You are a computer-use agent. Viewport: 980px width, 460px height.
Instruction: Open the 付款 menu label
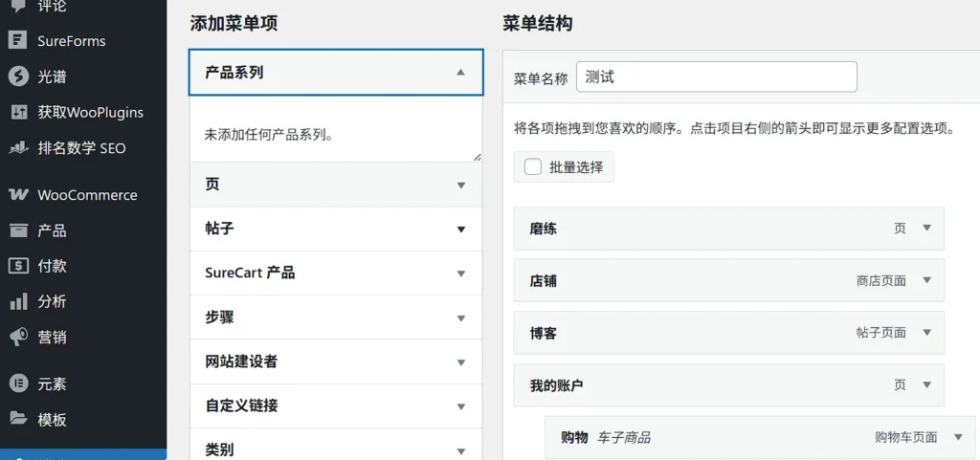52,266
